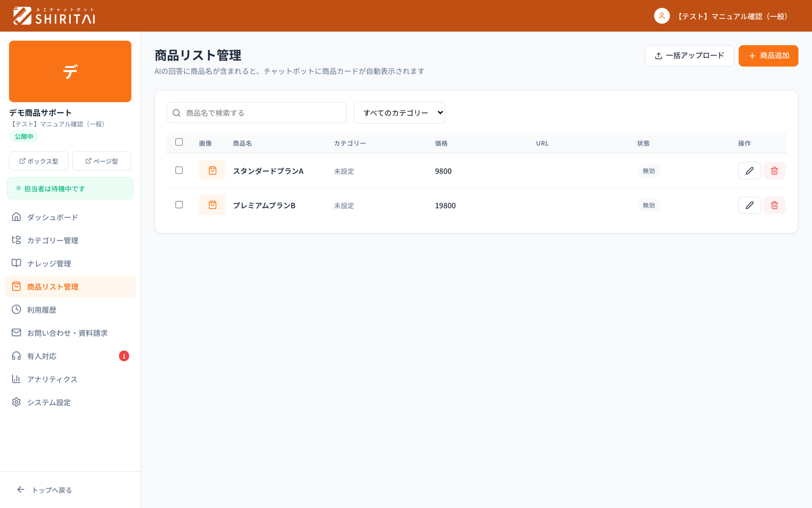
Task: Delete スタンダードプランA with trash icon
Action: click(775, 171)
